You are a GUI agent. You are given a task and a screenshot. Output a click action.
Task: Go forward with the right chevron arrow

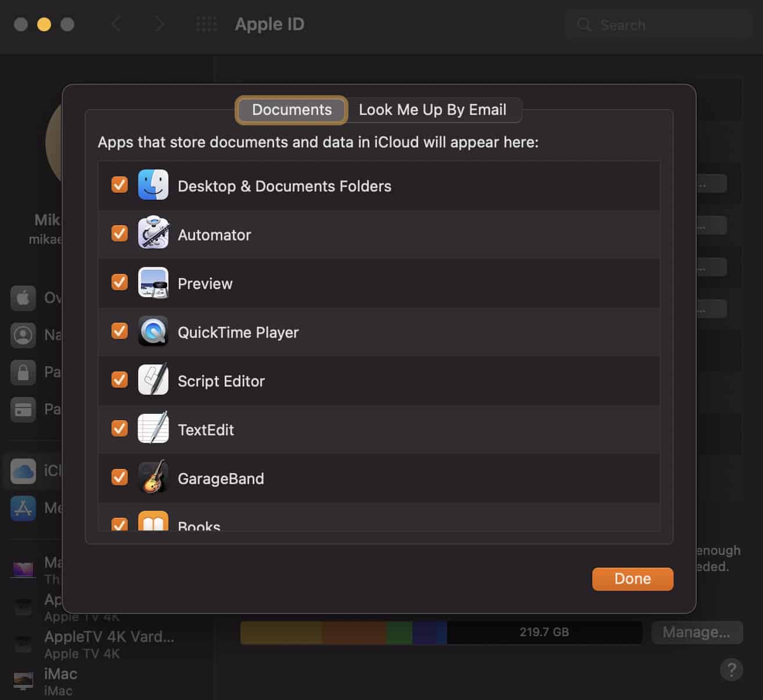pyautogui.click(x=159, y=24)
